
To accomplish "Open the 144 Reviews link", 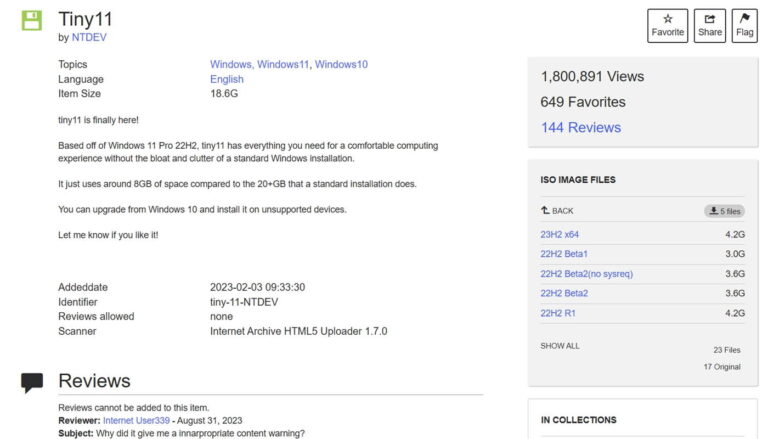I will pos(581,127).
